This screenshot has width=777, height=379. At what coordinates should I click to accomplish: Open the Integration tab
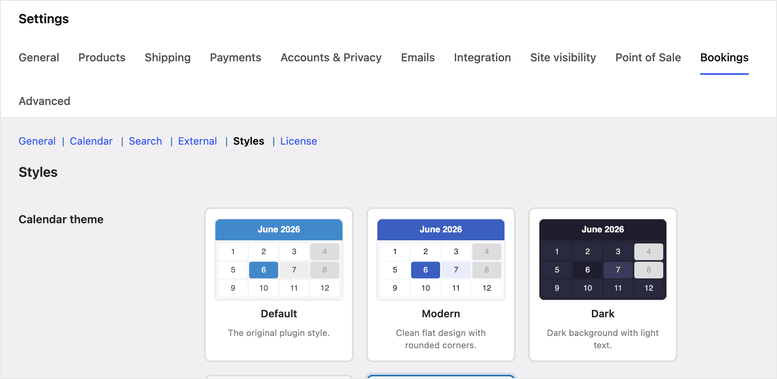[482, 57]
